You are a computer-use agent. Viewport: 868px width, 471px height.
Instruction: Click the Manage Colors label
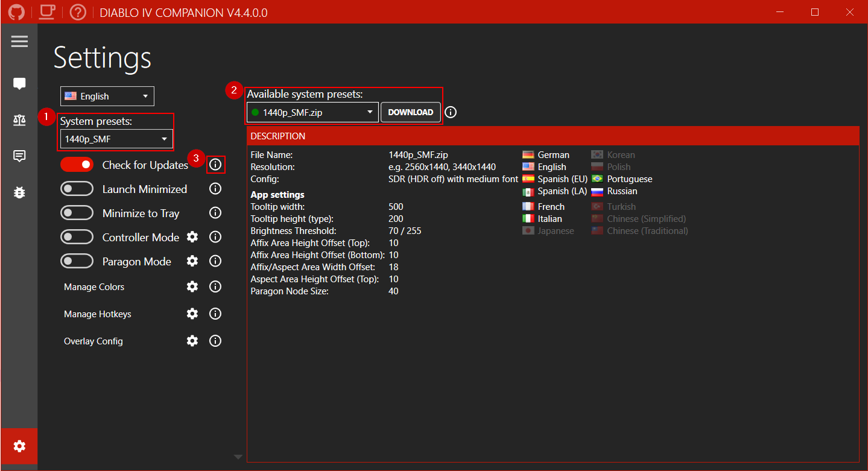(94, 287)
